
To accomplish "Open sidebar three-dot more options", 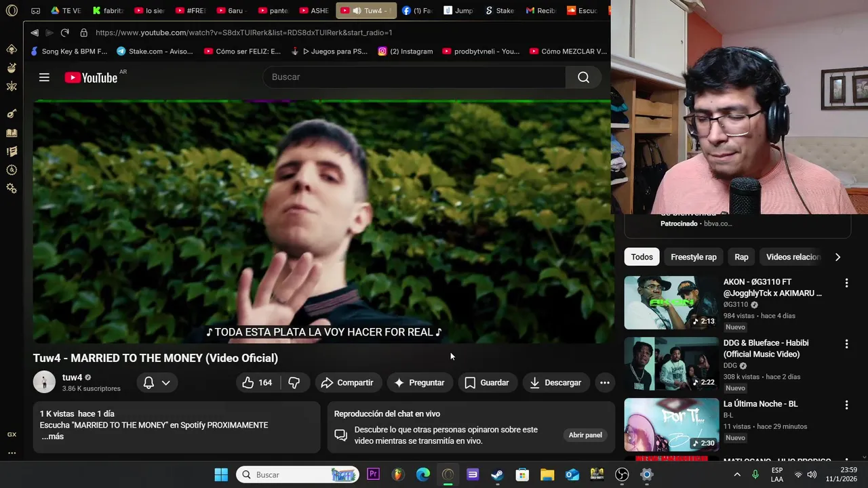I will 12,453.
